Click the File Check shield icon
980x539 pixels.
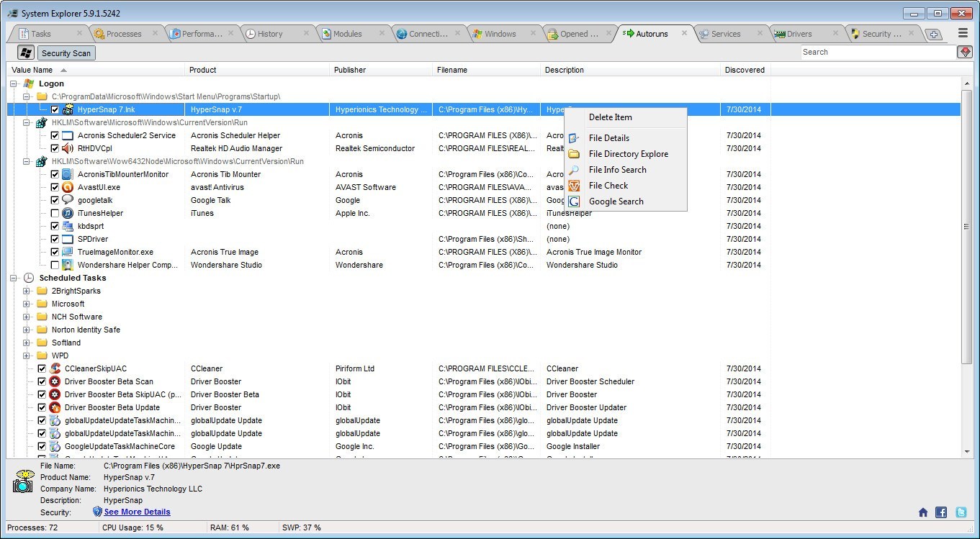[x=574, y=186]
